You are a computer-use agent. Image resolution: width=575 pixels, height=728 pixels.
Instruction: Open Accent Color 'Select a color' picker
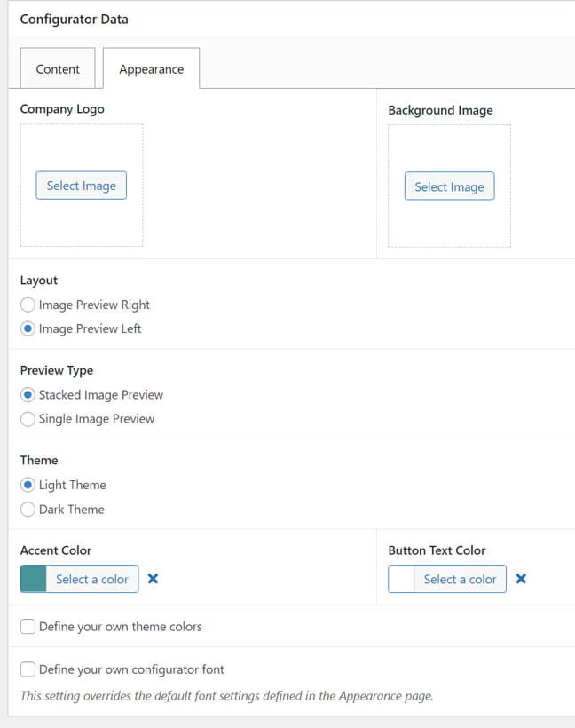pyautogui.click(x=91, y=579)
